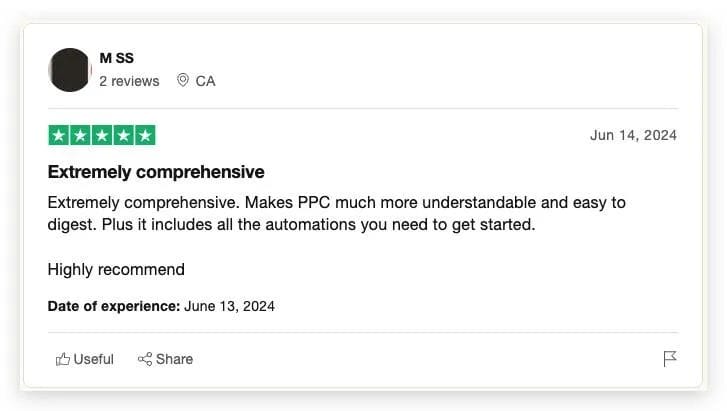Click the second green rating star
Image resolution: width=727 pixels, height=411 pixels.
80,135
